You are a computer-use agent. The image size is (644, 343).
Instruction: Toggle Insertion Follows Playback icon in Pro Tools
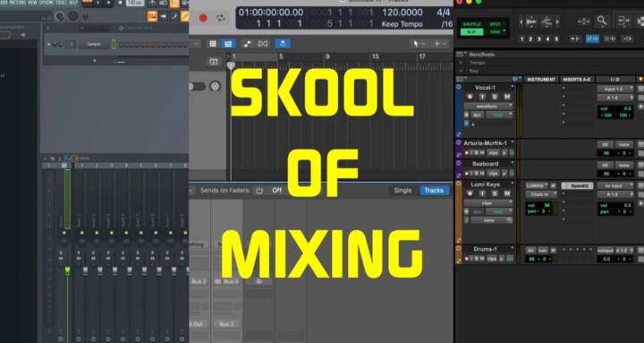[627, 39]
